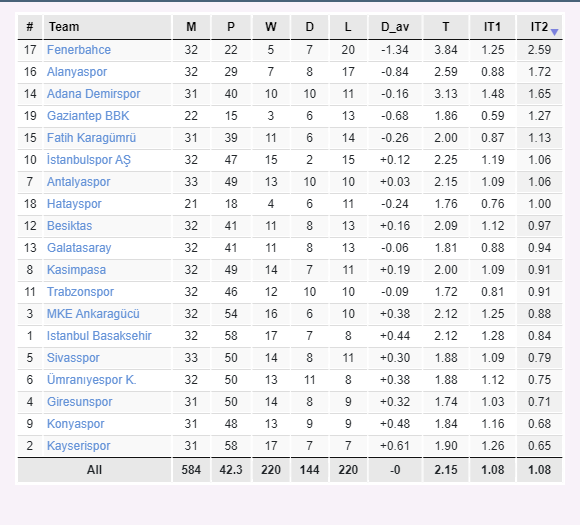Screen dimensions: 580x525
Task: Open the Besiktas team link
Action: coord(70,226)
